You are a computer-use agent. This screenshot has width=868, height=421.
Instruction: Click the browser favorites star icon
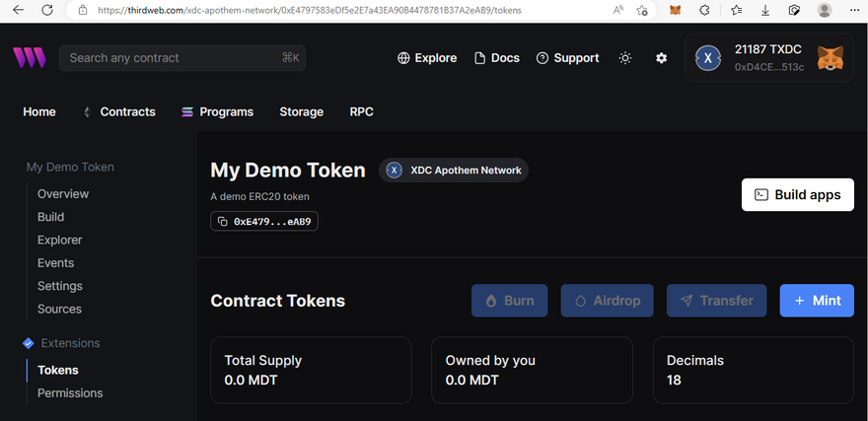click(x=738, y=10)
